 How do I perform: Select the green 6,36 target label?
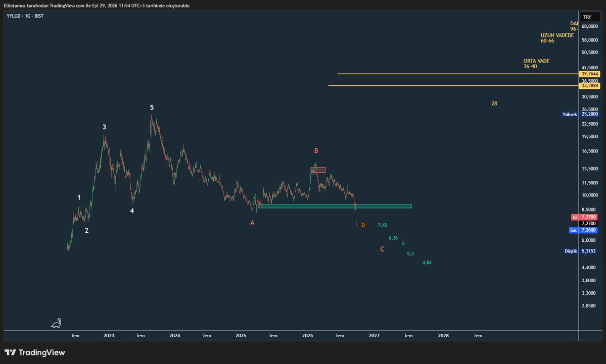[393, 238]
